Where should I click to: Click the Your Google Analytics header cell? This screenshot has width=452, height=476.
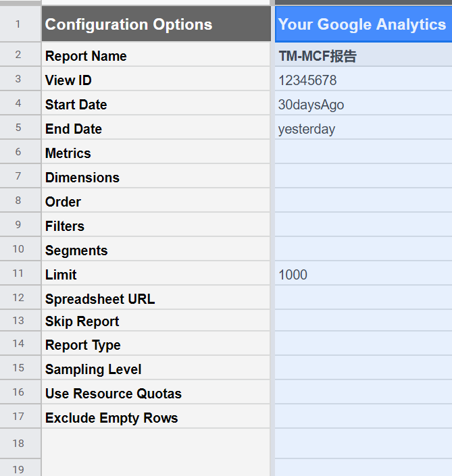pyautogui.click(x=363, y=25)
